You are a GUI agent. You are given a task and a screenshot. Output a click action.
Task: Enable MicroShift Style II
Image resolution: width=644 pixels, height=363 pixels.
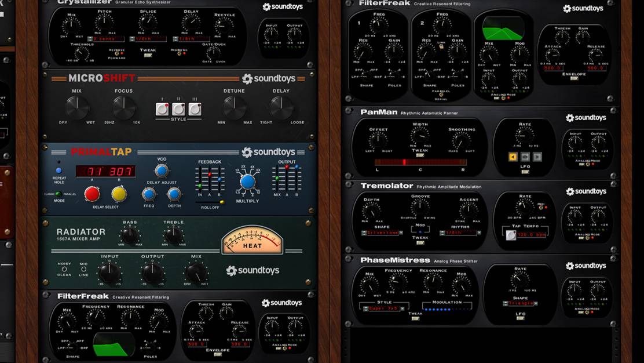click(x=178, y=109)
